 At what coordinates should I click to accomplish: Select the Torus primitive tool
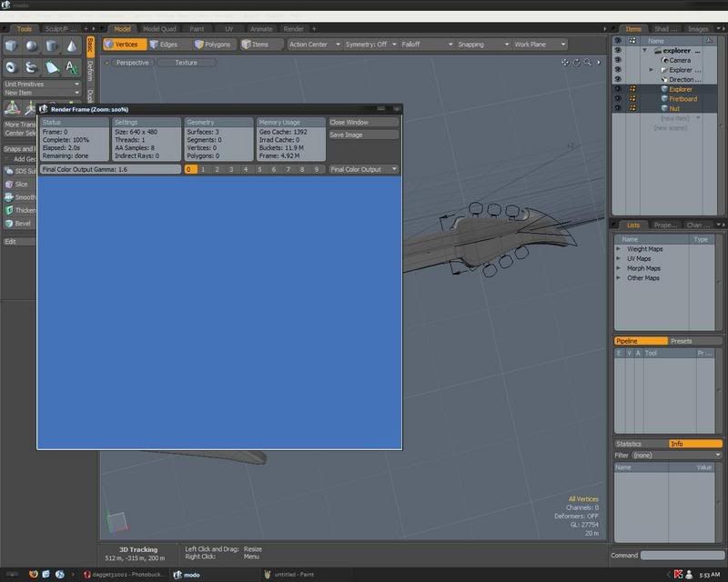coord(12,67)
